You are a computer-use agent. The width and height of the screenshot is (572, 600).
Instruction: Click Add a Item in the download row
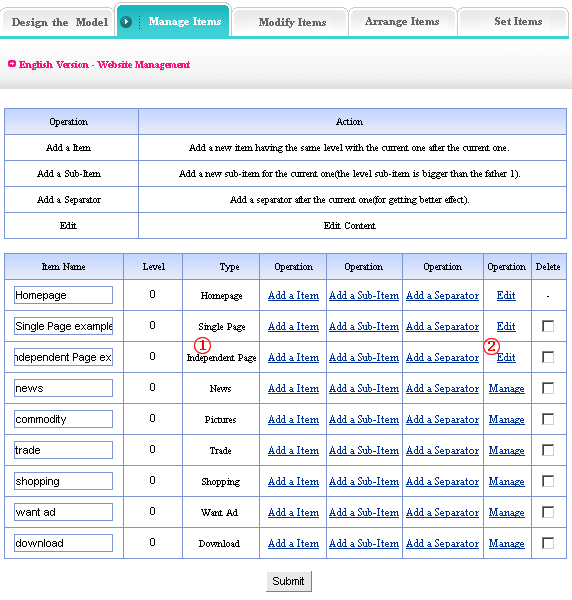coord(293,543)
